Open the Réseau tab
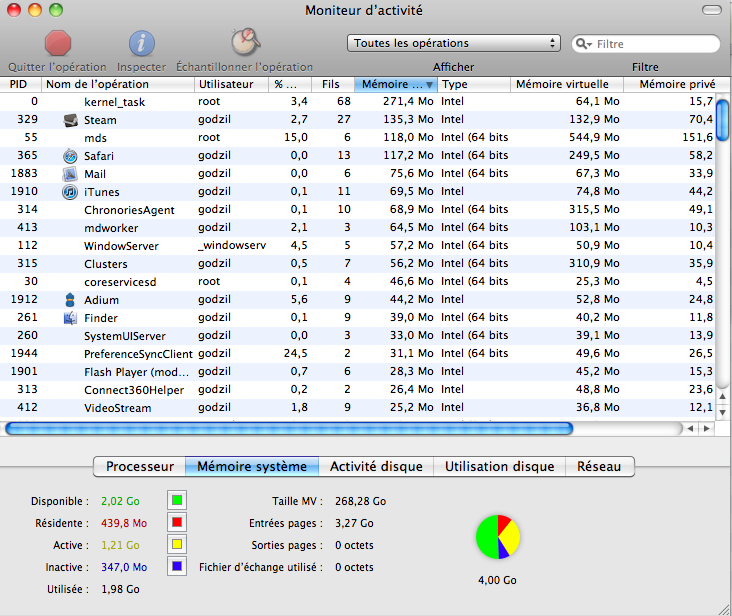Viewport: 732px width, 616px height. (x=598, y=467)
